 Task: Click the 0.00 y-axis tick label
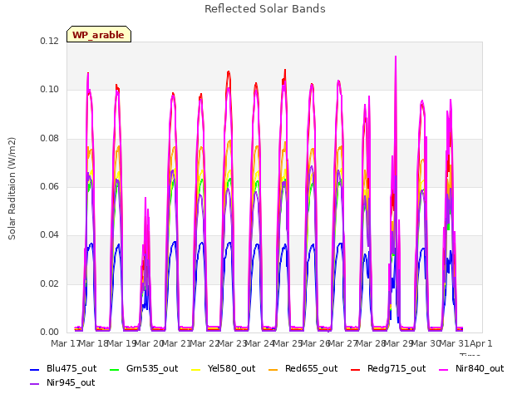pos(50,332)
